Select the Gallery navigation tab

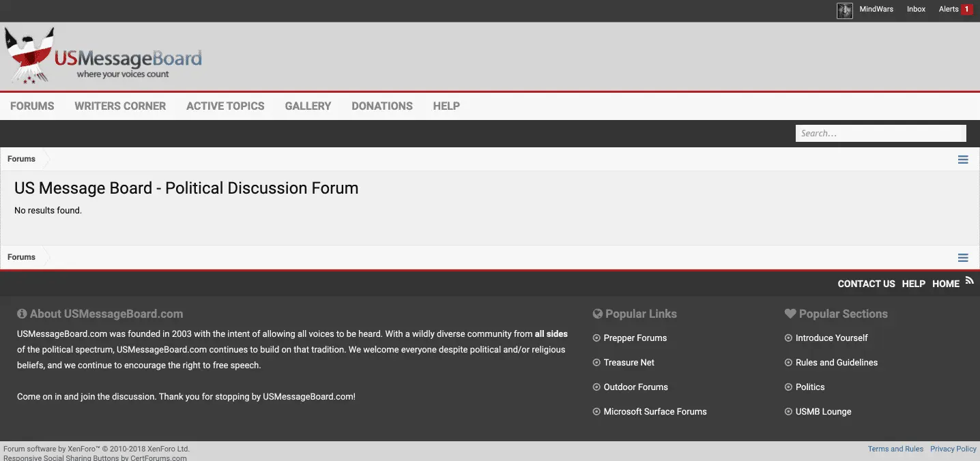pyautogui.click(x=308, y=106)
